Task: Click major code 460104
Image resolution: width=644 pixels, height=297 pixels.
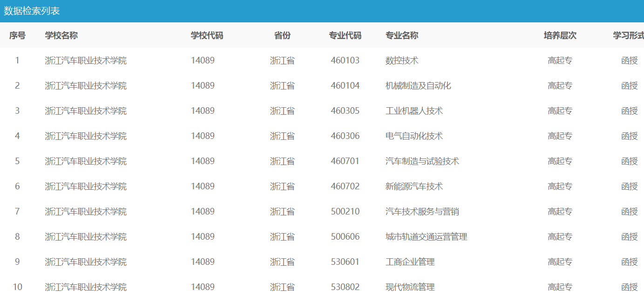Action: point(345,86)
